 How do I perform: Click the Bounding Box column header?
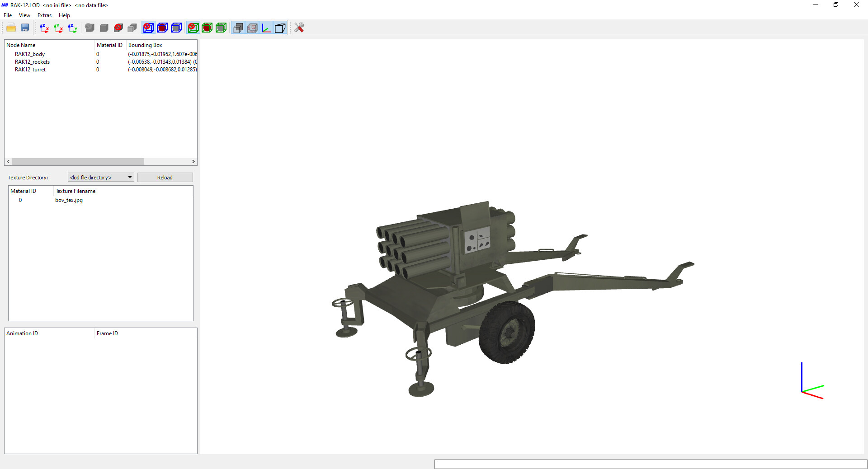pyautogui.click(x=145, y=45)
